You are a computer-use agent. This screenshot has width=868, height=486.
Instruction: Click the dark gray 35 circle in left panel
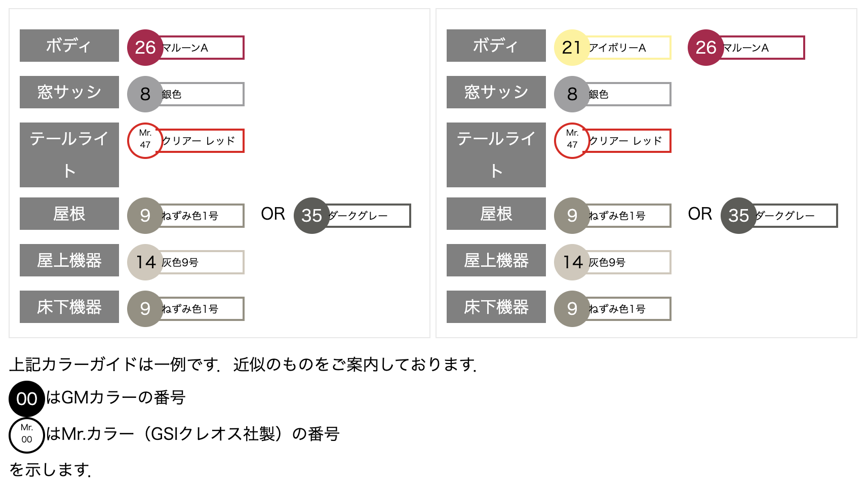[x=311, y=216]
